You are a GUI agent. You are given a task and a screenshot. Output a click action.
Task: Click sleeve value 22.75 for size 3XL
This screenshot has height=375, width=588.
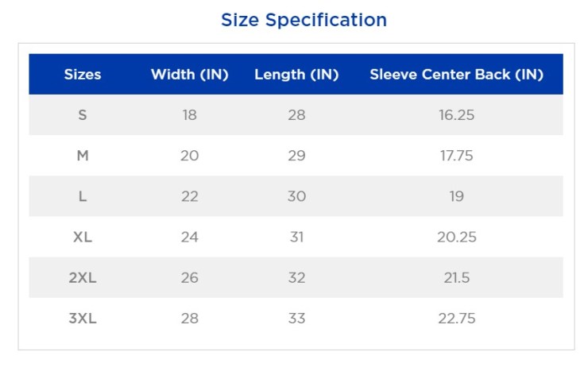click(456, 319)
